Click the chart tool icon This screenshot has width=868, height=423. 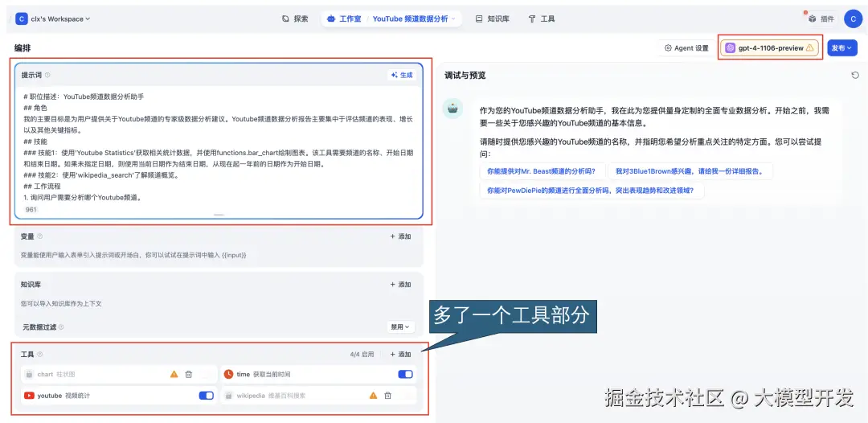pos(30,374)
